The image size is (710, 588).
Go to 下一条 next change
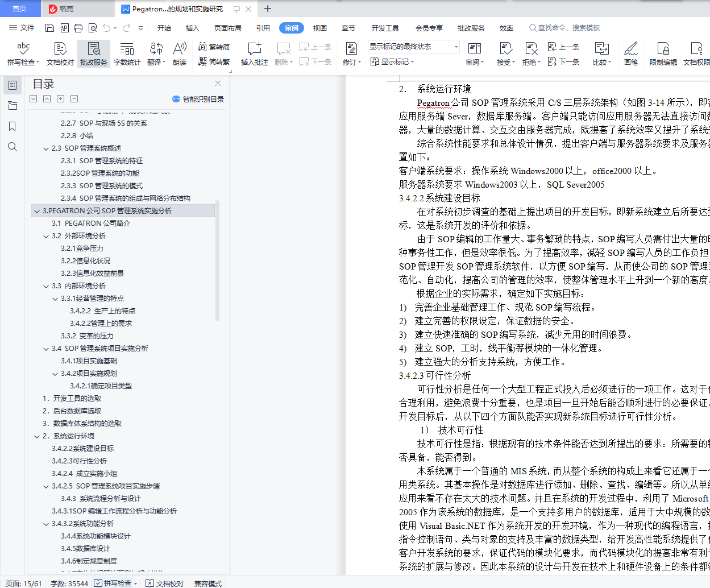coord(563,61)
